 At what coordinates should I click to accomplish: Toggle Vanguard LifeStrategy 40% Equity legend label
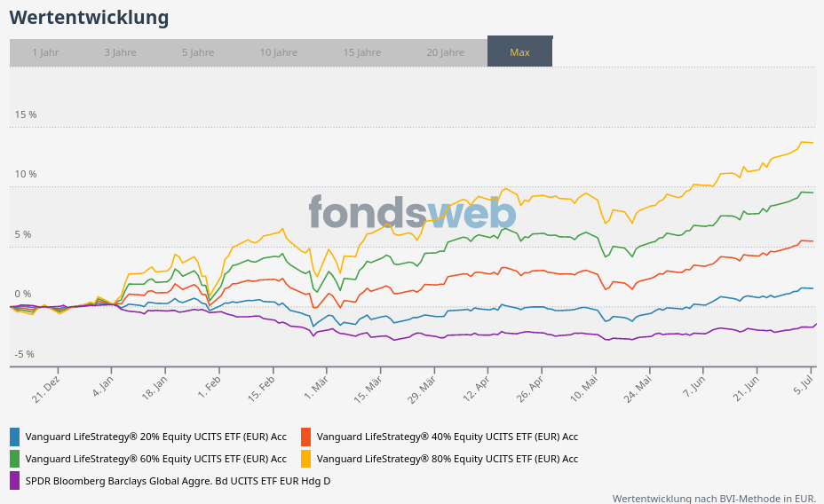pyautogui.click(x=448, y=437)
